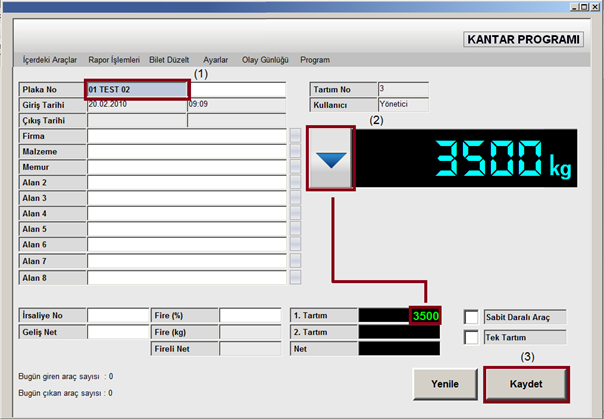Open the Olay Günlüğü menu
Image resolution: width=604 pixels, height=419 pixels.
pos(265,60)
